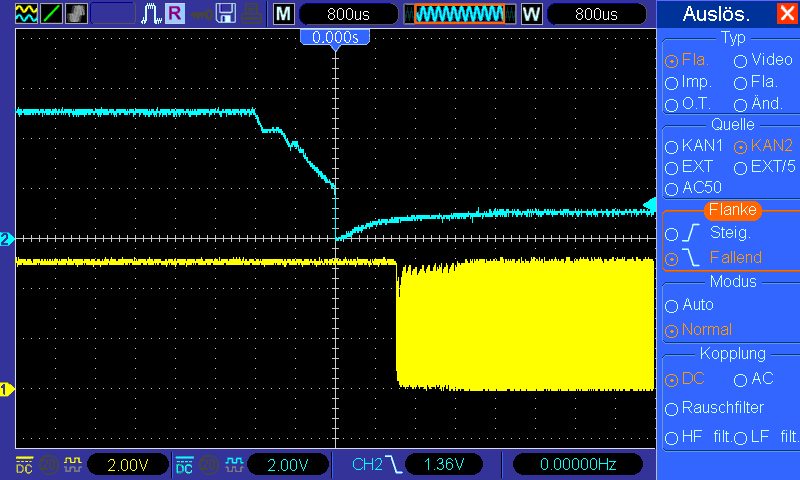Click the floppy disk save icon
800x480 pixels.
pos(225,13)
